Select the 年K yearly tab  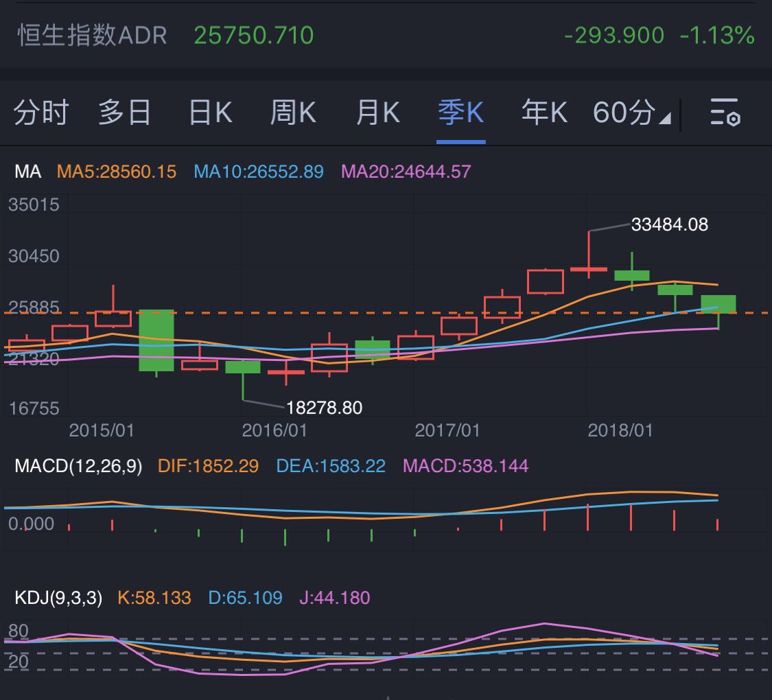tap(544, 113)
